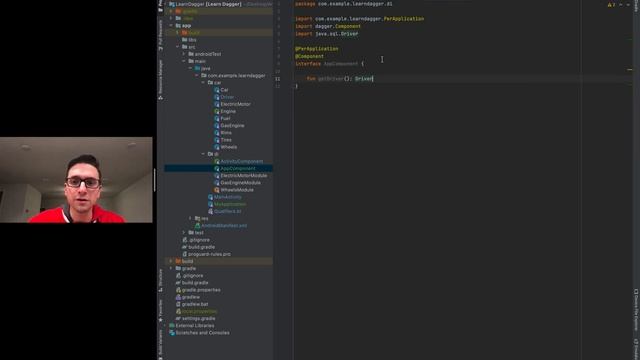The width and height of the screenshot is (640, 360).
Task: Open the Engine interface file
Action: click(225, 111)
